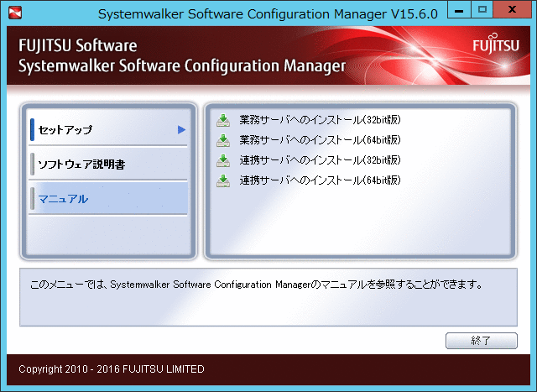The image size is (537, 392).
Task: Open 連携サーバへのインストール(32bit版) link
Action: tap(320, 160)
